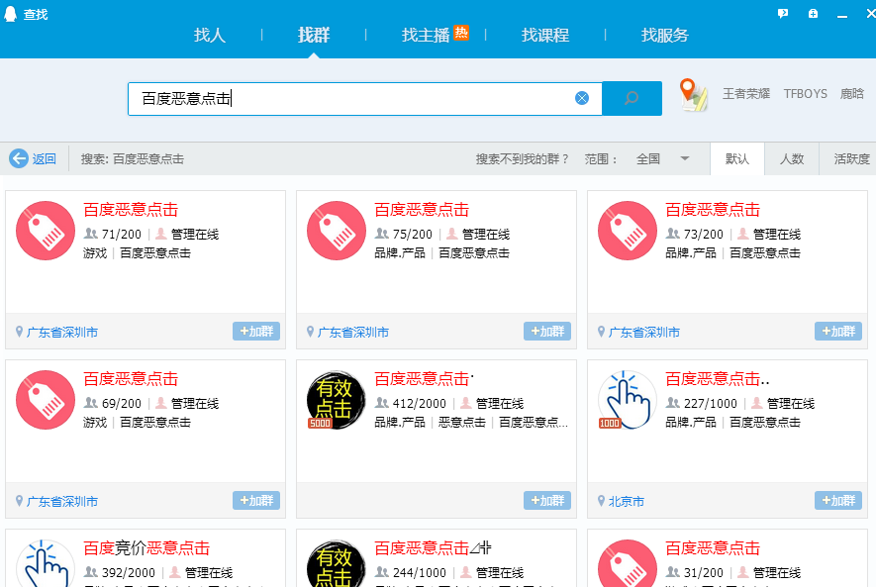Clear the search box with the X icon
The width and height of the screenshot is (876, 588).
582,98
